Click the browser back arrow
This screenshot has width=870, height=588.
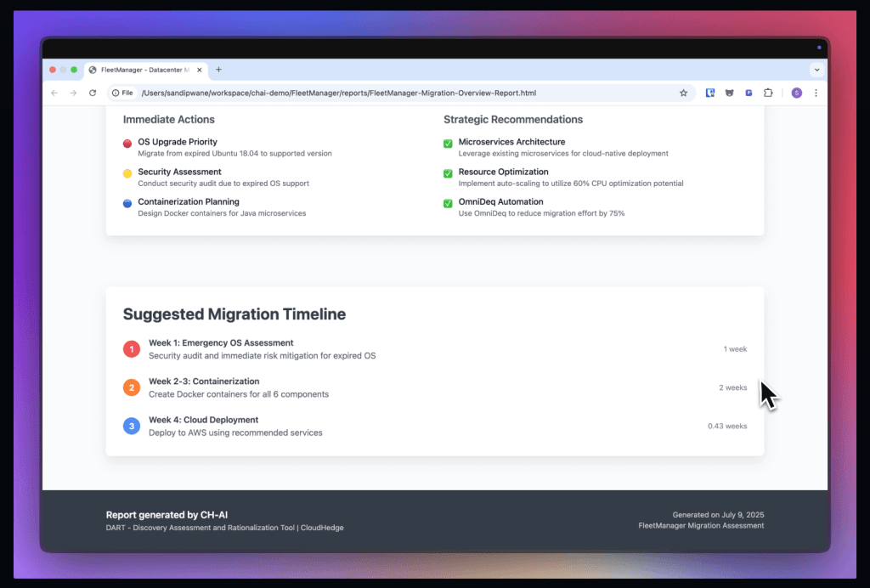54,93
